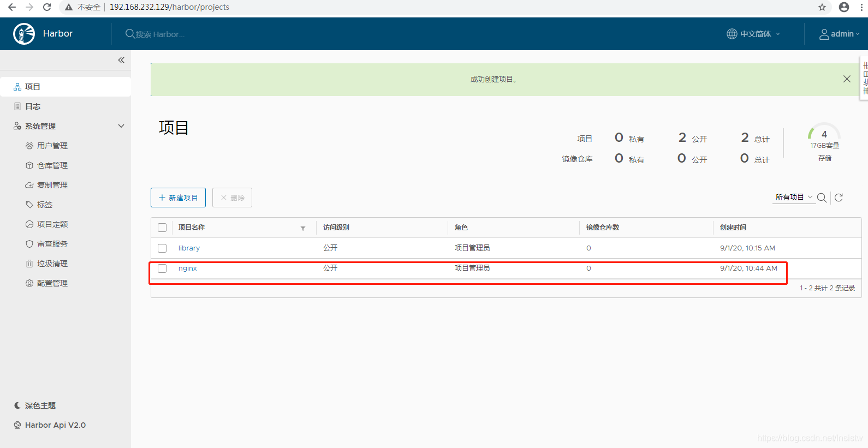Click the storage capacity gauge
Screen dimensions: 868x448
pos(824,133)
